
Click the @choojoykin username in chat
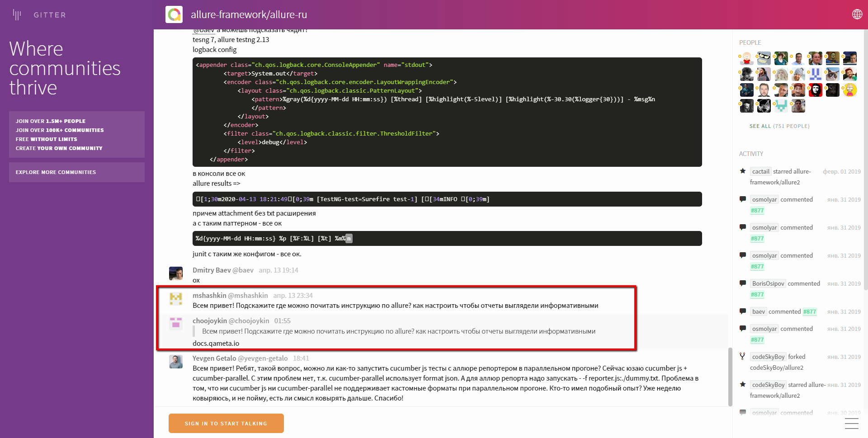[249, 321]
